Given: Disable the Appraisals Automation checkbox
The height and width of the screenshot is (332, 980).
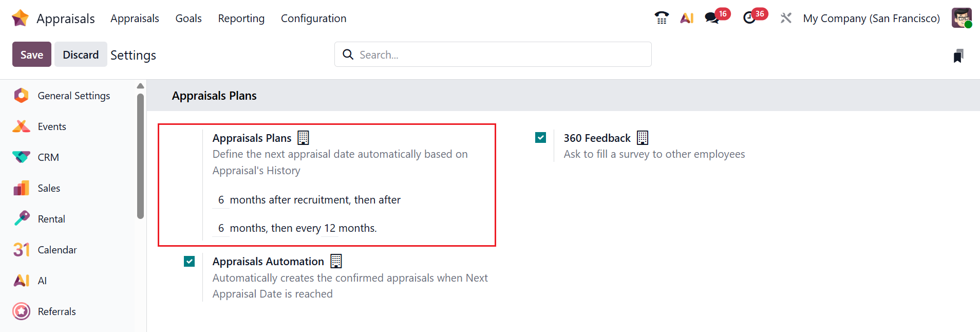Looking at the screenshot, I should (x=190, y=262).
